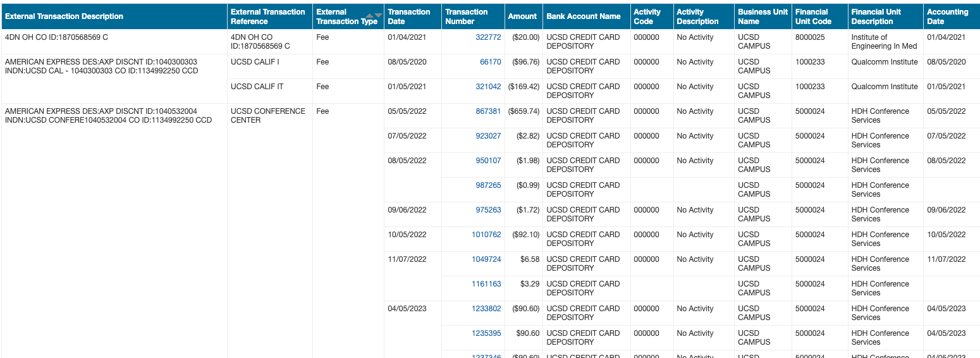Select the Accounting Date column header
This screenshot has width=980, height=358.
947,16
